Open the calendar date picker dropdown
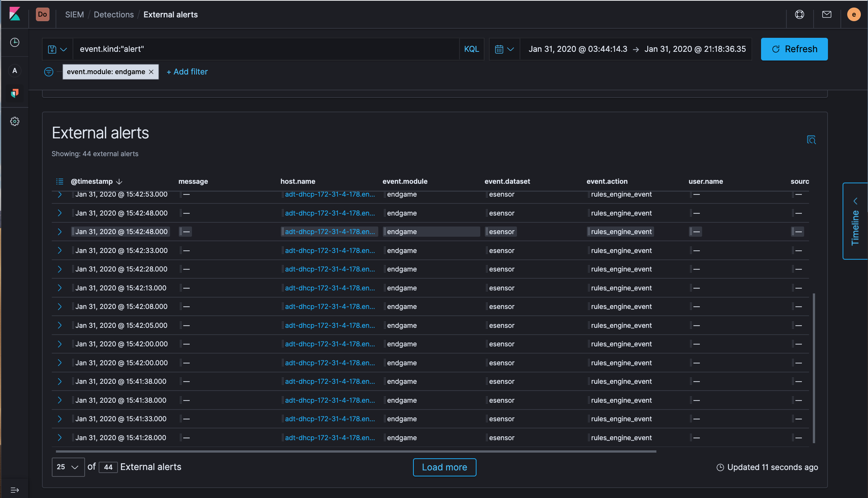The width and height of the screenshot is (868, 498). 504,49
